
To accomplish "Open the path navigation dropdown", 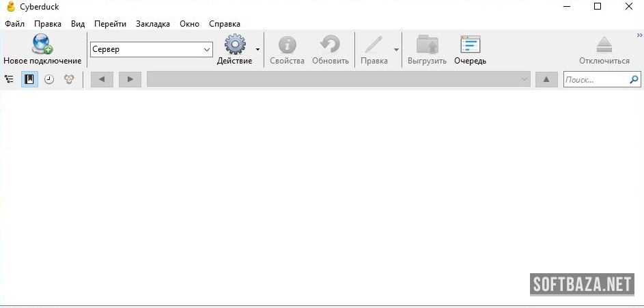I will 524,79.
